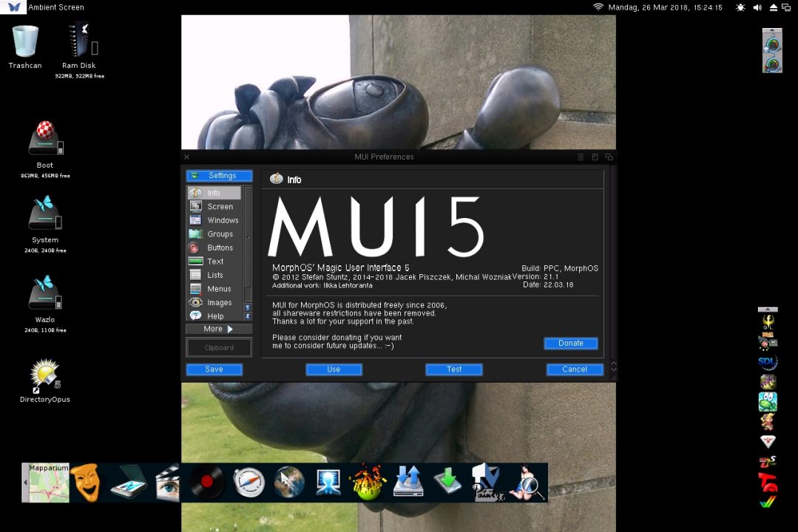Open the green download arrow dock icon
The image size is (798, 532).
448,482
